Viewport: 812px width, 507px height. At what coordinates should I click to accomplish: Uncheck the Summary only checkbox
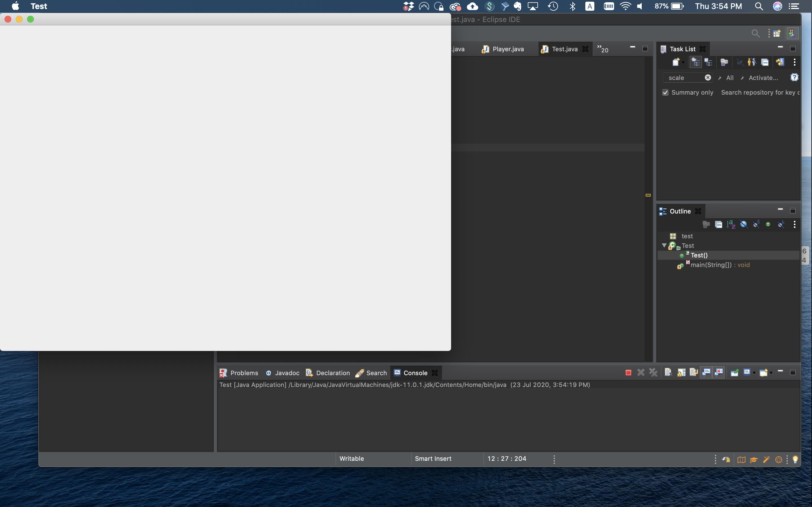click(665, 93)
